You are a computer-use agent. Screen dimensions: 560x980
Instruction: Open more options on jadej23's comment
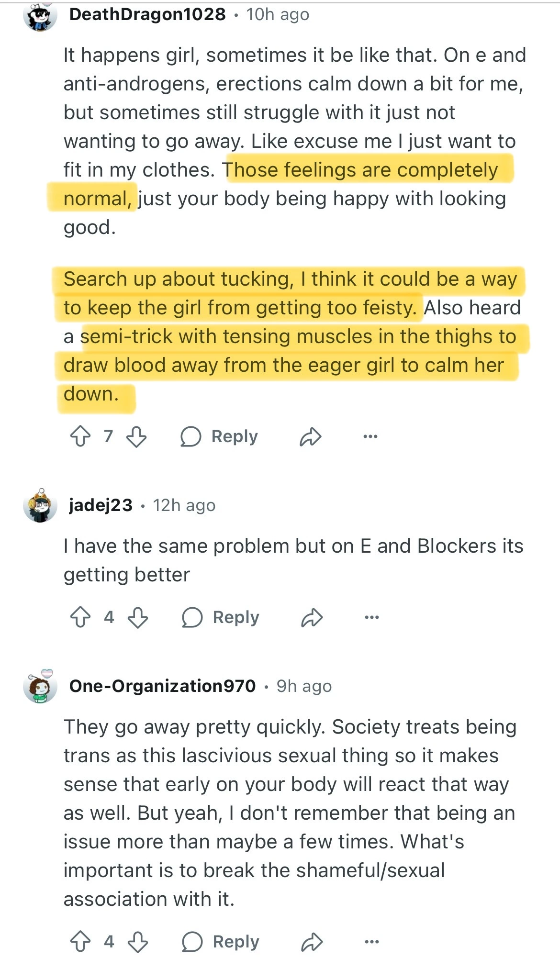[371, 617]
